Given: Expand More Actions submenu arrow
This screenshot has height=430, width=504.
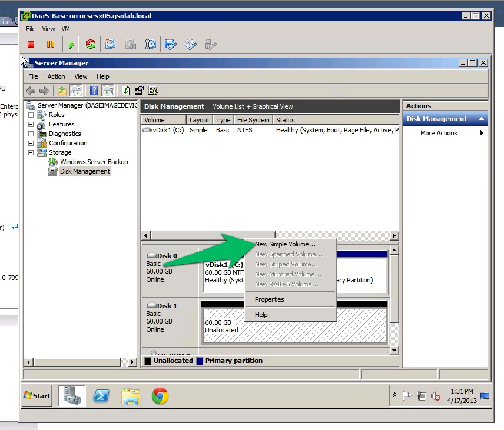Looking at the screenshot, I should point(482,132).
